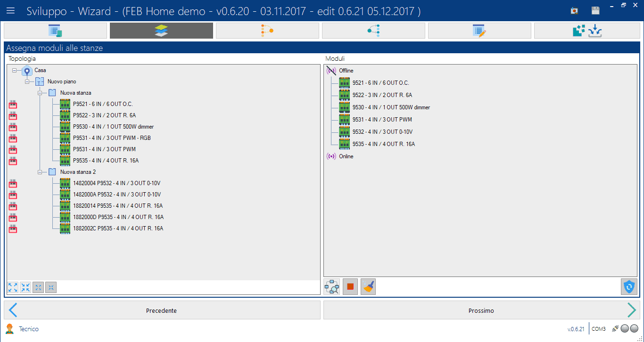Viewport: 644px width, 342px height.
Task: Select P9530 - 4 IN / 1 OUT 500W dimmer
Action: click(x=113, y=127)
